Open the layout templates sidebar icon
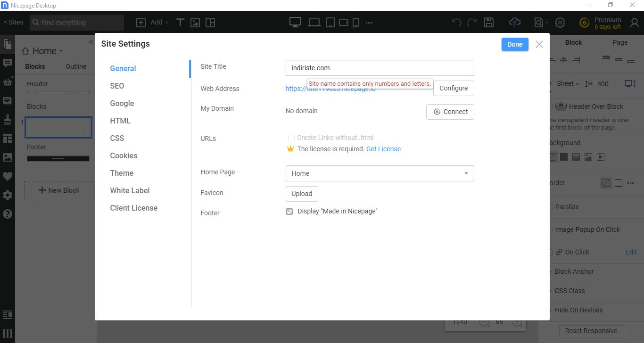The width and height of the screenshot is (644, 343). click(x=8, y=139)
